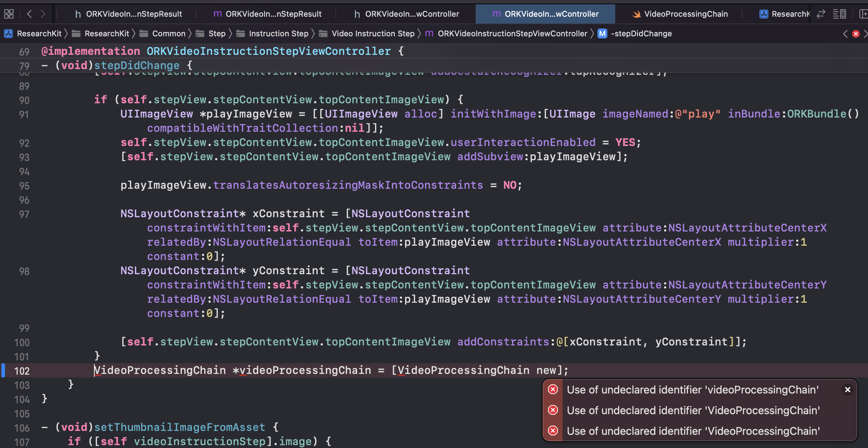
Task: Go back in editor navigation history
Action: pos(30,14)
